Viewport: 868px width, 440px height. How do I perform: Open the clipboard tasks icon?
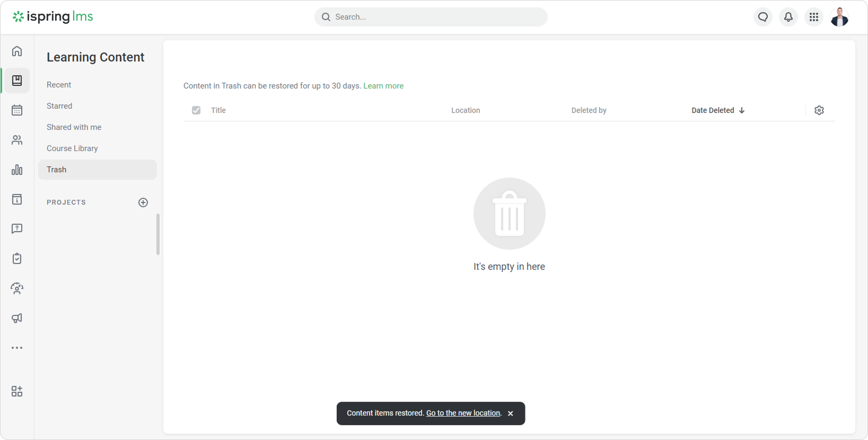pos(17,258)
